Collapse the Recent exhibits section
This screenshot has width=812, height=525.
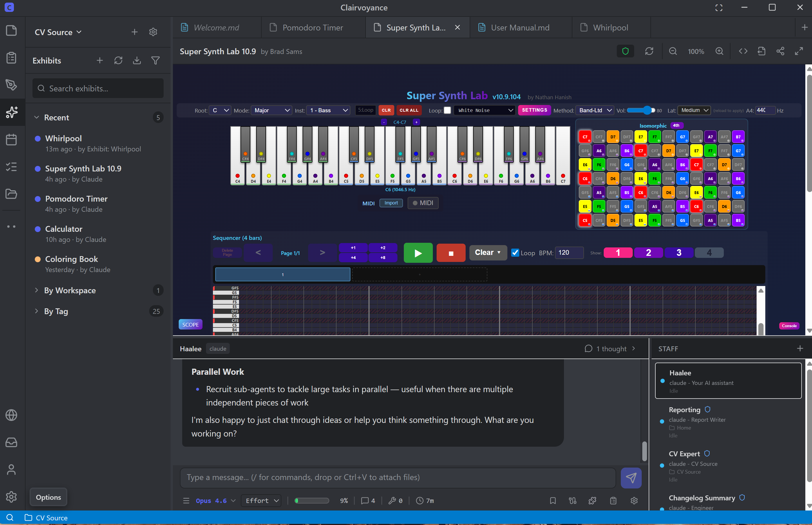37,117
